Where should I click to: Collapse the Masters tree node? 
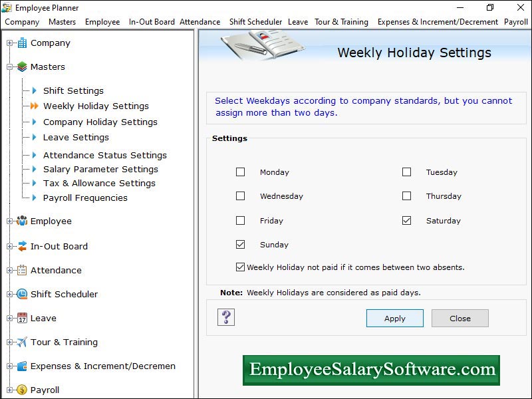click(x=9, y=66)
